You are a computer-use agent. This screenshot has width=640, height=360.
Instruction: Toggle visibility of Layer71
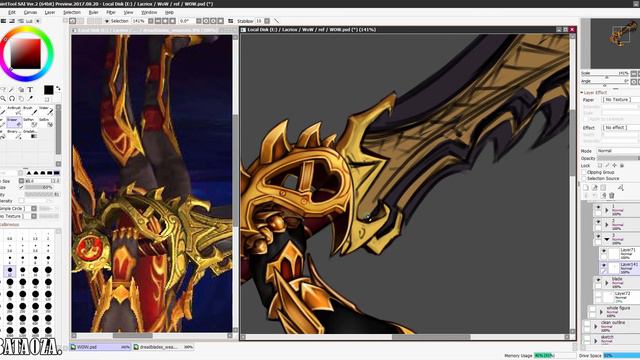click(x=604, y=251)
